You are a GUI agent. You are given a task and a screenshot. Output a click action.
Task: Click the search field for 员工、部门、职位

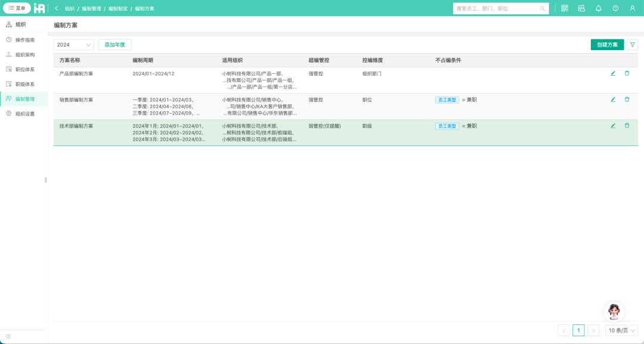coord(501,8)
